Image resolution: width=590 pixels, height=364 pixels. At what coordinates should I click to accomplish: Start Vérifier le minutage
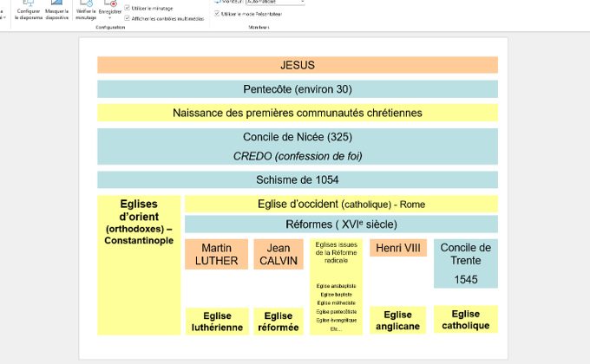pos(86,10)
